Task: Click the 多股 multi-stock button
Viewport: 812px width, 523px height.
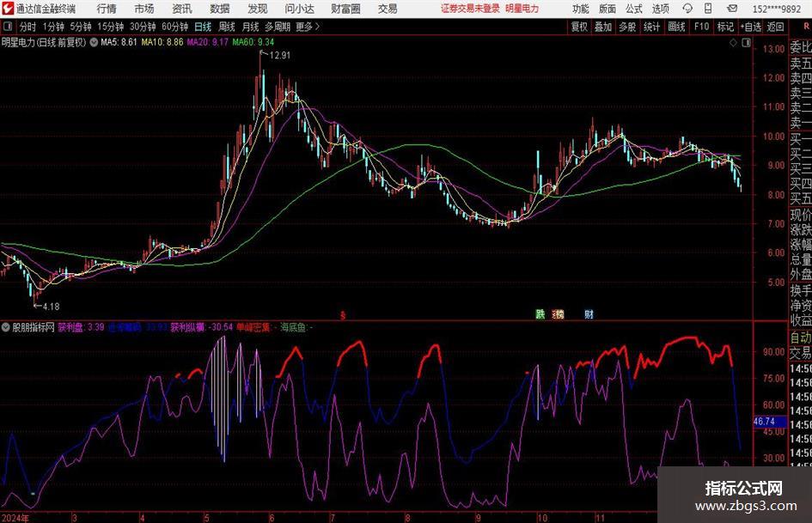Action: tap(627, 27)
